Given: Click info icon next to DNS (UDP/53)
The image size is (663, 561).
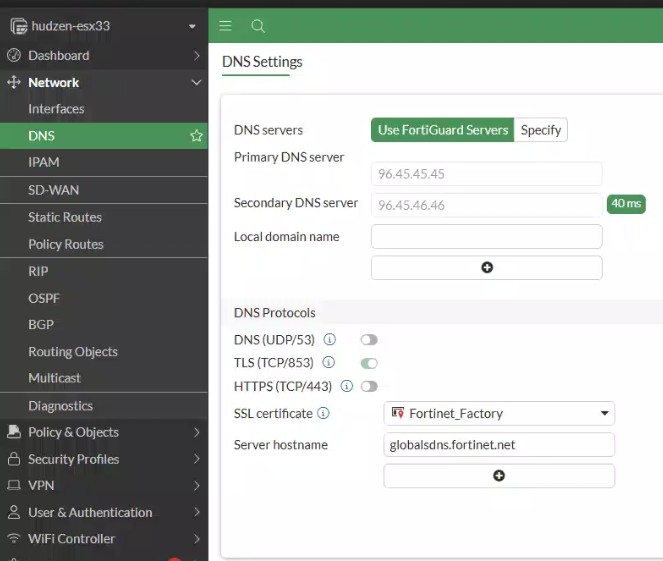Looking at the screenshot, I should tap(330, 339).
